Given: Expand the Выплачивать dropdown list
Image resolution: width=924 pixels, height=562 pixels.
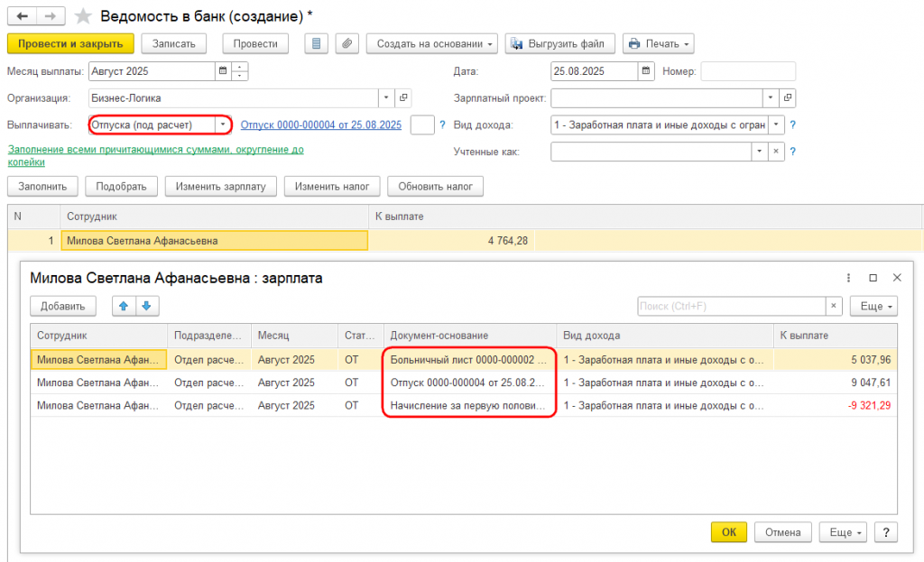Looking at the screenshot, I should coord(223,124).
